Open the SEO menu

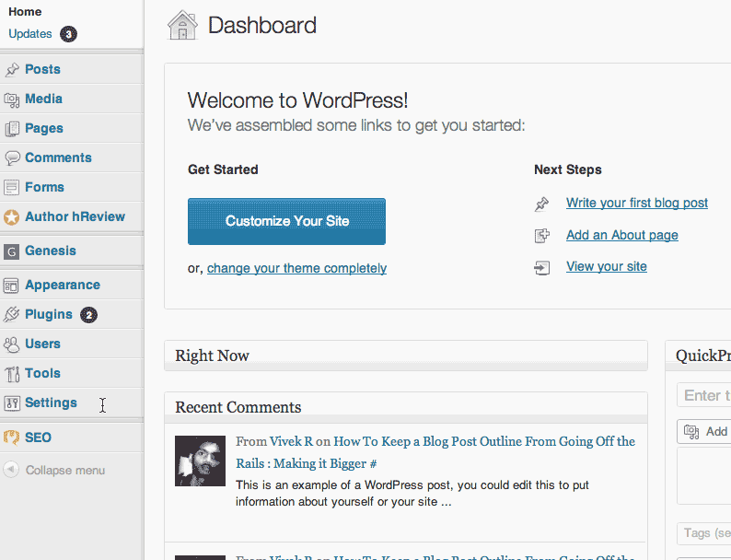click(39, 437)
